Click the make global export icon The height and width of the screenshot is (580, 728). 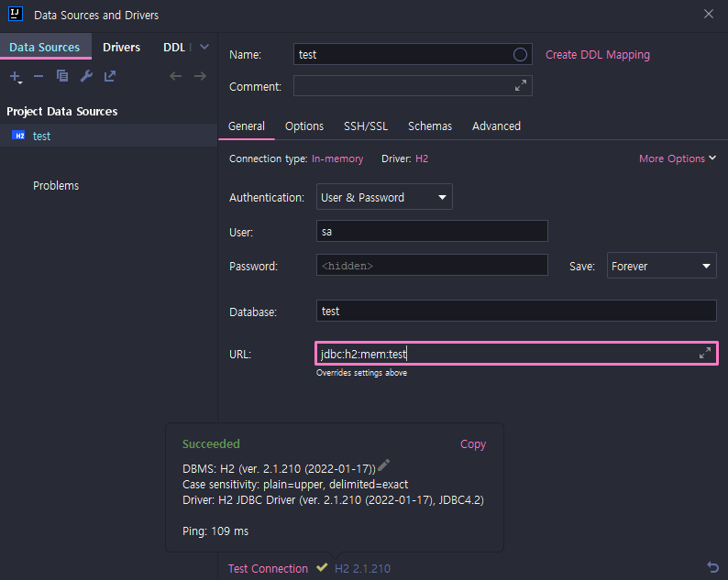click(110, 76)
